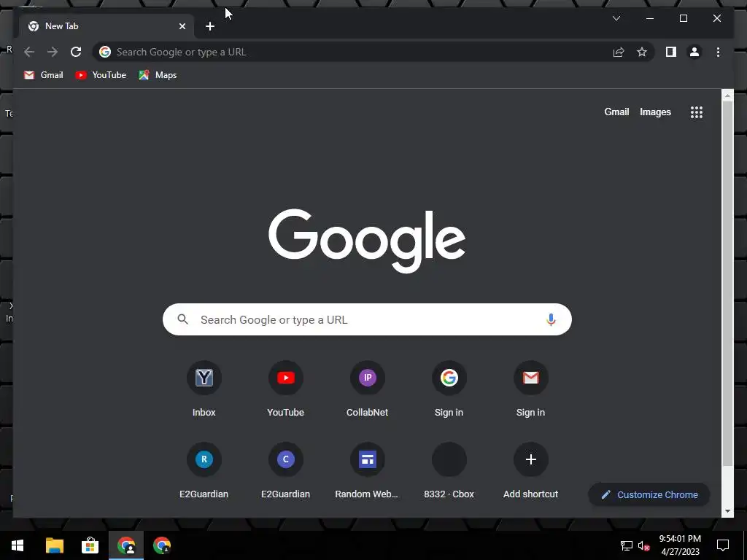747x560 pixels.
Task: Open the Gmail bookmark in bookmarks bar
Action: pos(43,75)
